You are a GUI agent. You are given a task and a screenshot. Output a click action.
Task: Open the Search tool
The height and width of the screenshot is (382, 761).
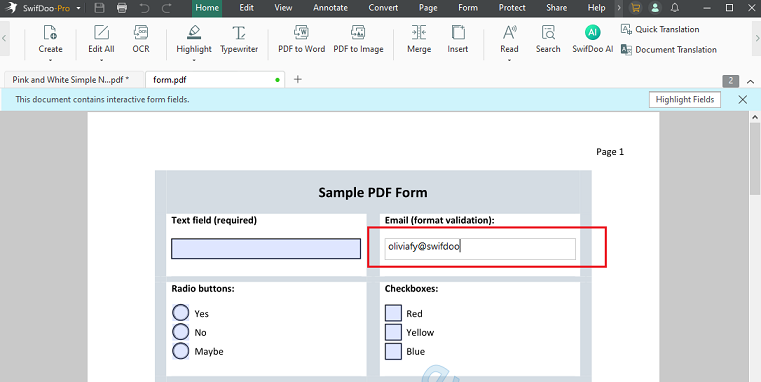(x=548, y=39)
